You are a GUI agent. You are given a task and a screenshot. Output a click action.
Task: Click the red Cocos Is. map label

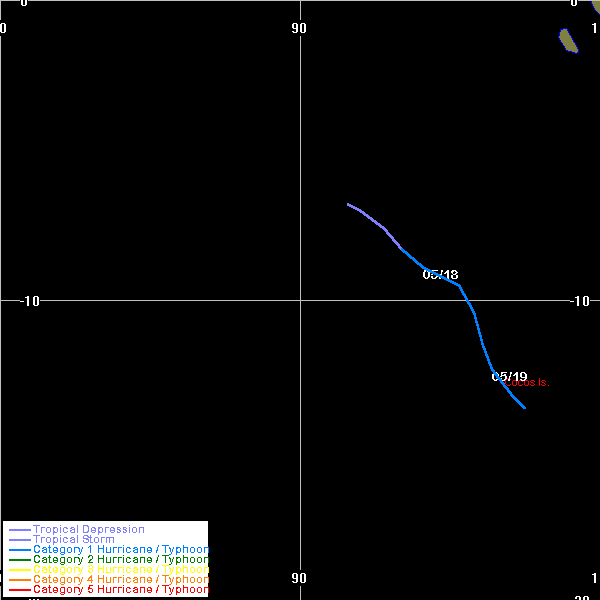[x=527, y=383]
